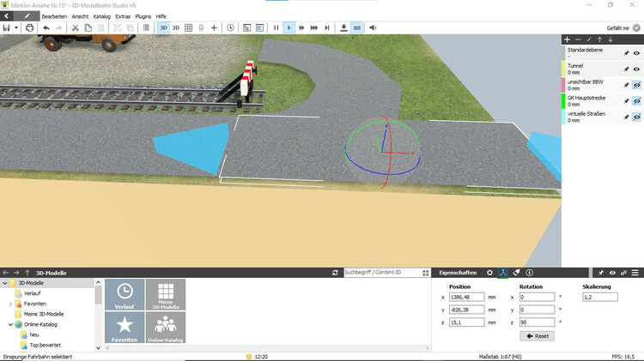Open the properties hamburger menu
Viewport: 644px width, 361px height.
pyautogui.click(x=635, y=273)
